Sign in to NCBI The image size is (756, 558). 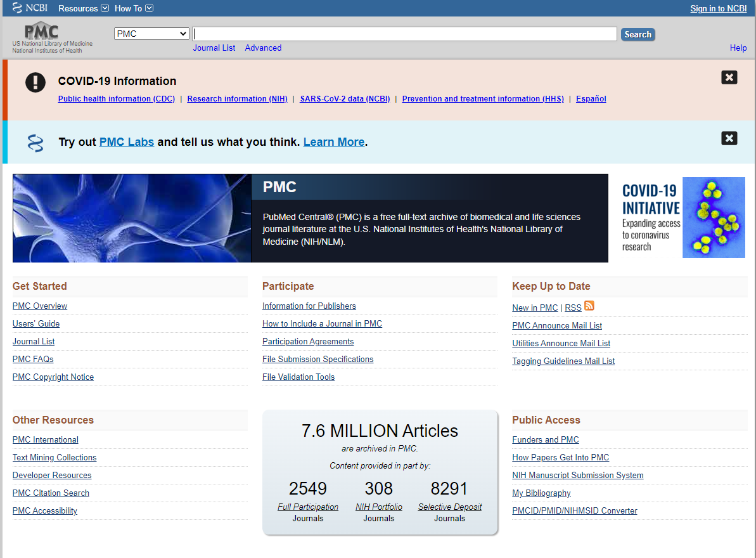[718, 8]
